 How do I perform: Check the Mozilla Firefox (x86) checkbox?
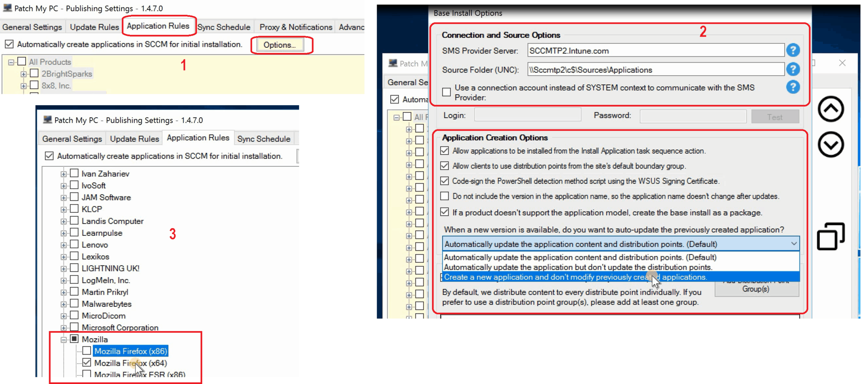click(87, 351)
